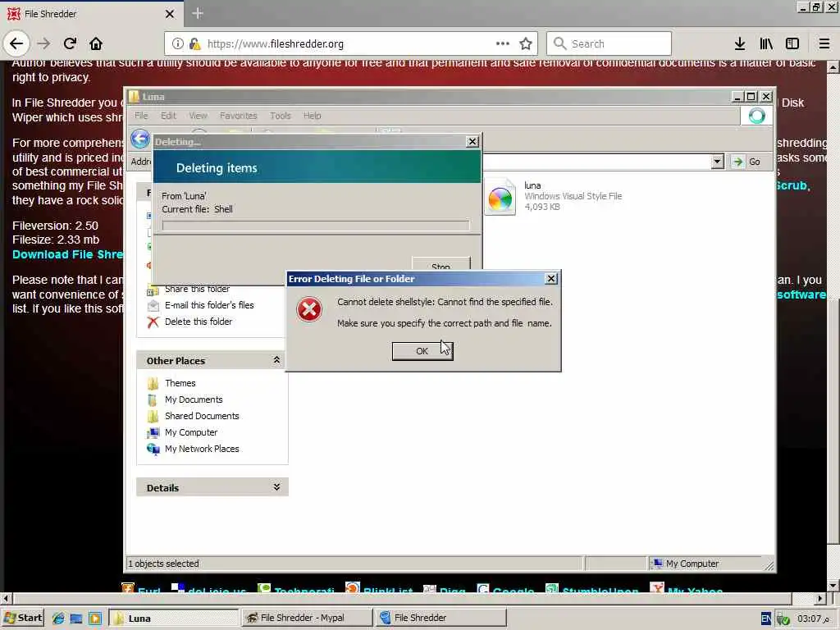Click browser Forward button
Screen dimensions: 840x630
click(44, 43)
